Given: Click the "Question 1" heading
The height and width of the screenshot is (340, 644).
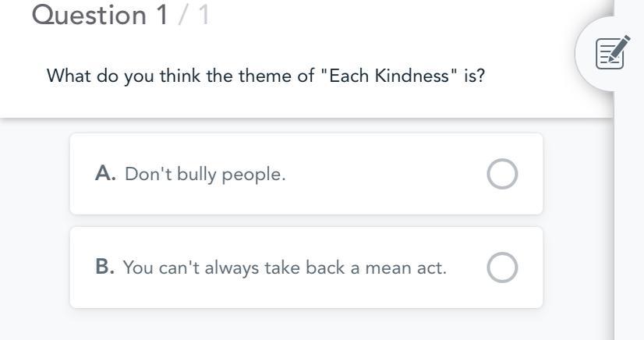Looking at the screenshot, I should coord(100,15).
